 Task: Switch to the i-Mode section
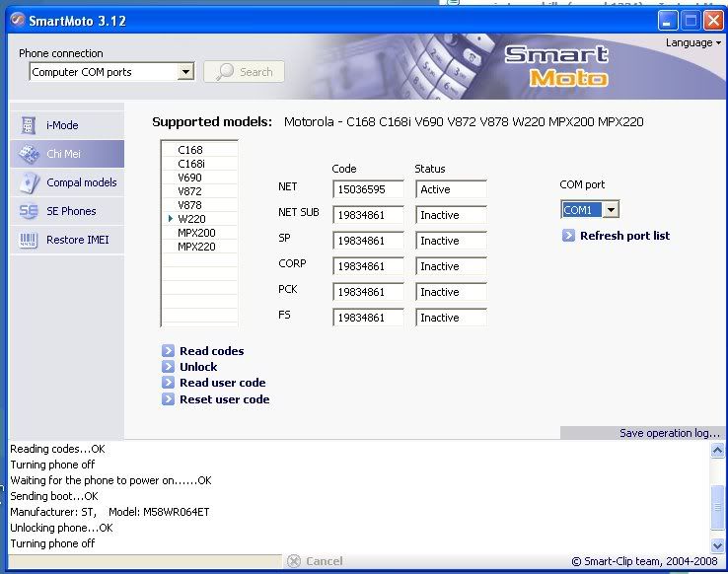[67, 125]
